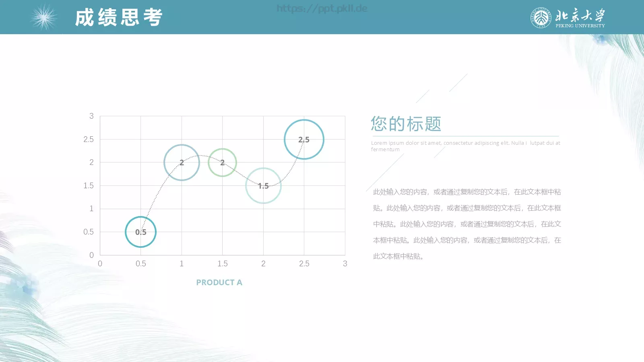Click the 北京大学 calligraphy text
The image size is (644, 362).
[580, 15]
